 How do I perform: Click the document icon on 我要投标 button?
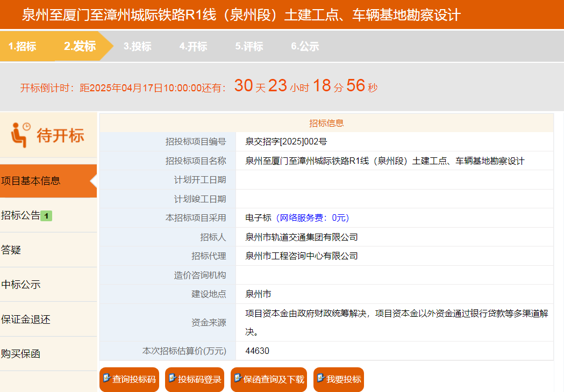point(321,378)
